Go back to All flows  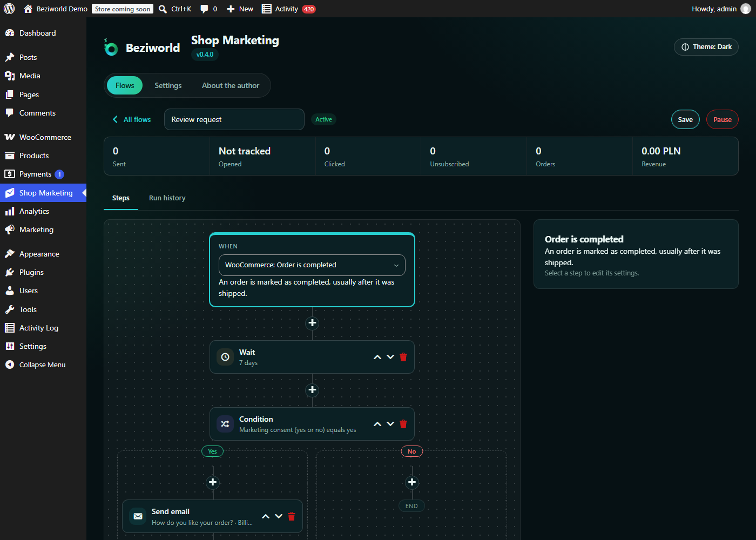132,119
